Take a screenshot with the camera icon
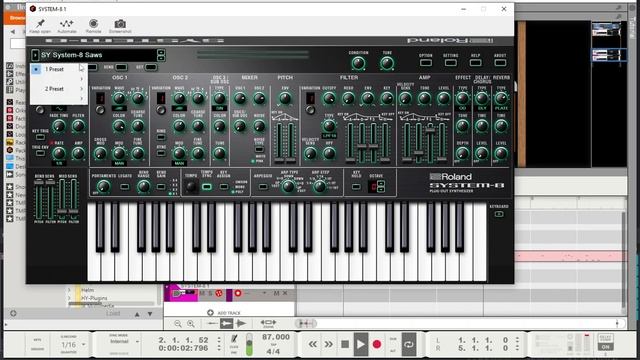Viewport: 640px width, 360px height. (x=120, y=24)
